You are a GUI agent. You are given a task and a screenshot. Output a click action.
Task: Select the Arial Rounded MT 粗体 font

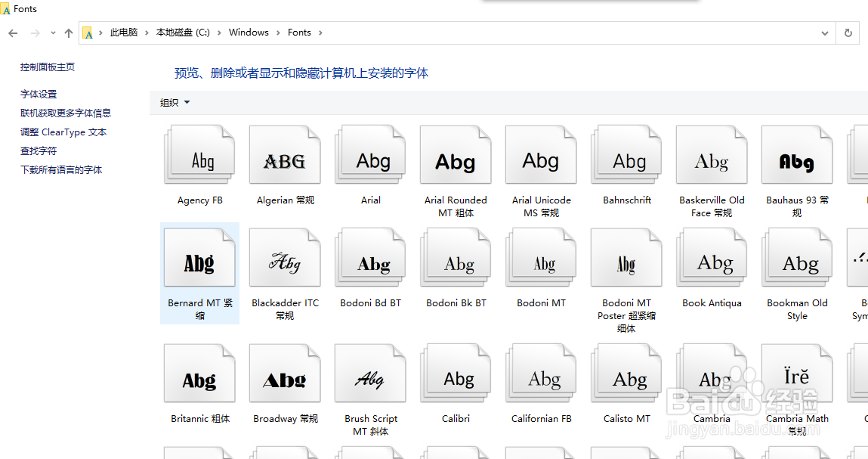click(x=456, y=155)
